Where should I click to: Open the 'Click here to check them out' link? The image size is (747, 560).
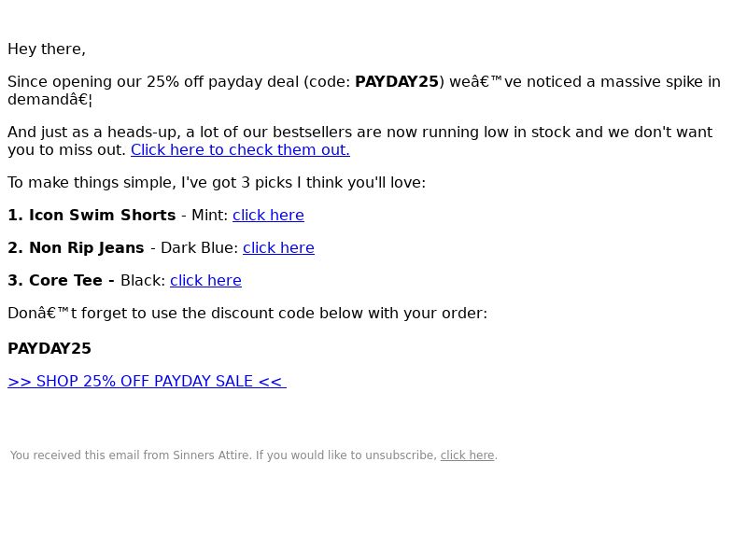point(240,150)
